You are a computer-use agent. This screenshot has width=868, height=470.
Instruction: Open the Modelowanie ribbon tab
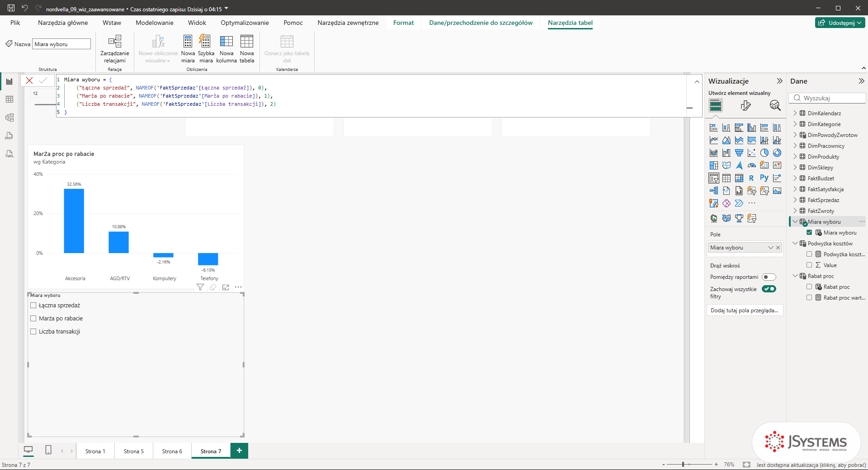pyautogui.click(x=155, y=23)
